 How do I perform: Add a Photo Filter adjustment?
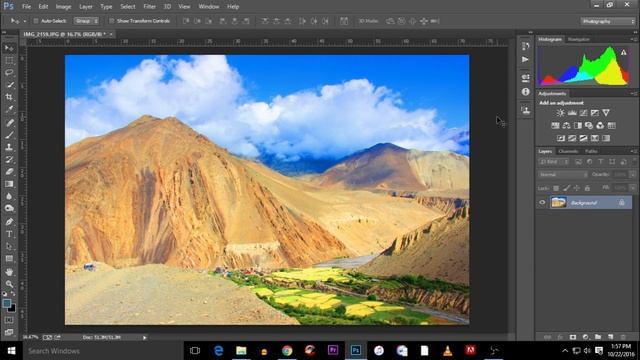click(x=589, y=126)
